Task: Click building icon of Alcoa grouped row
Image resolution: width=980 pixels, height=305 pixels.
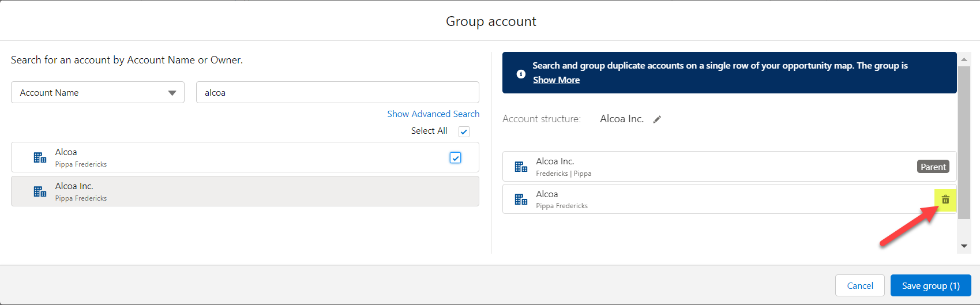Action: [x=521, y=199]
